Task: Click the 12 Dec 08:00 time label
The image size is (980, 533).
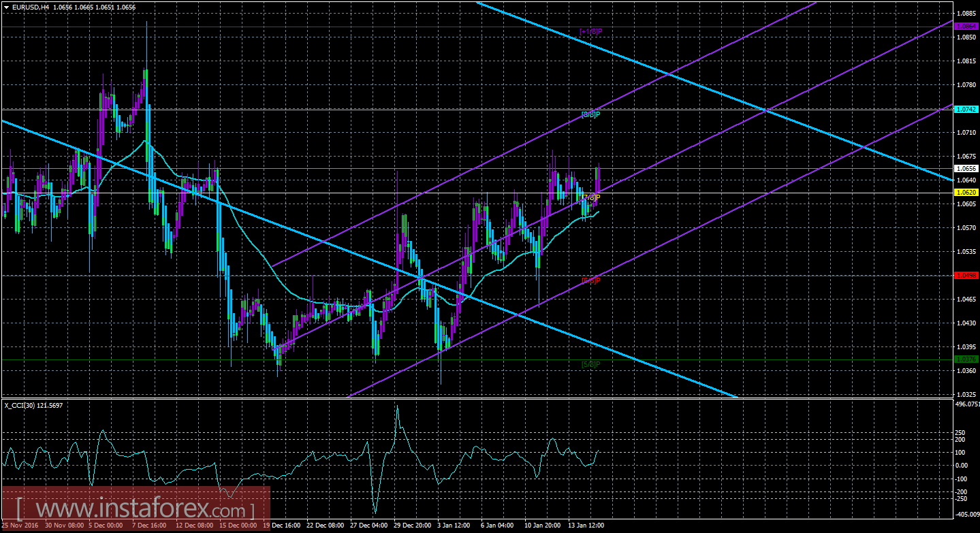Action: click(x=193, y=526)
